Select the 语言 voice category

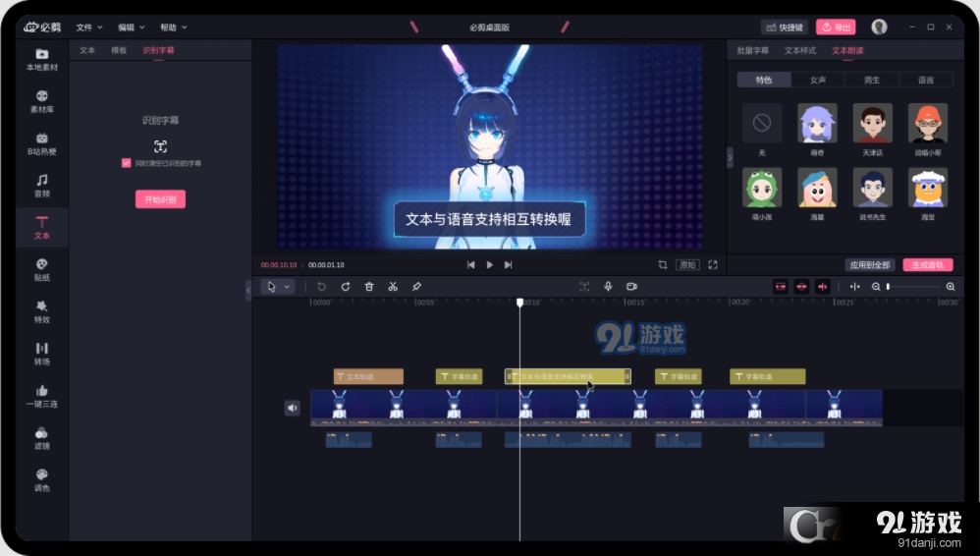point(926,80)
